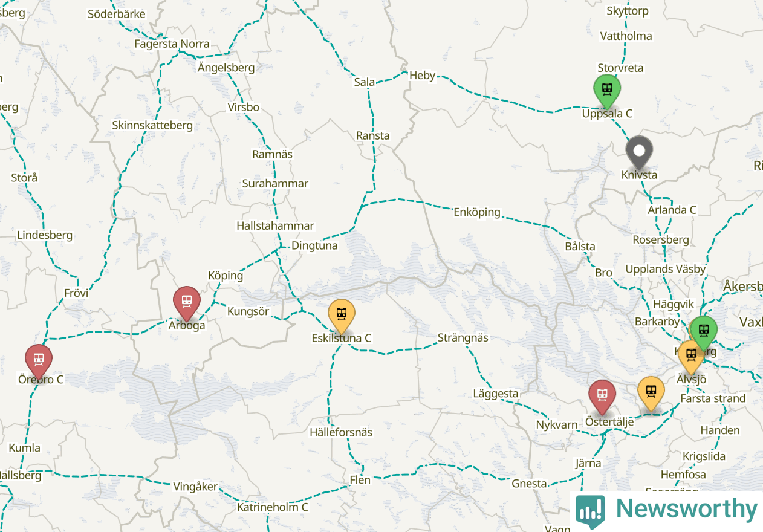Open the red train marker at Östertälje
This screenshot has height=532, width=763.
(602, 397)
